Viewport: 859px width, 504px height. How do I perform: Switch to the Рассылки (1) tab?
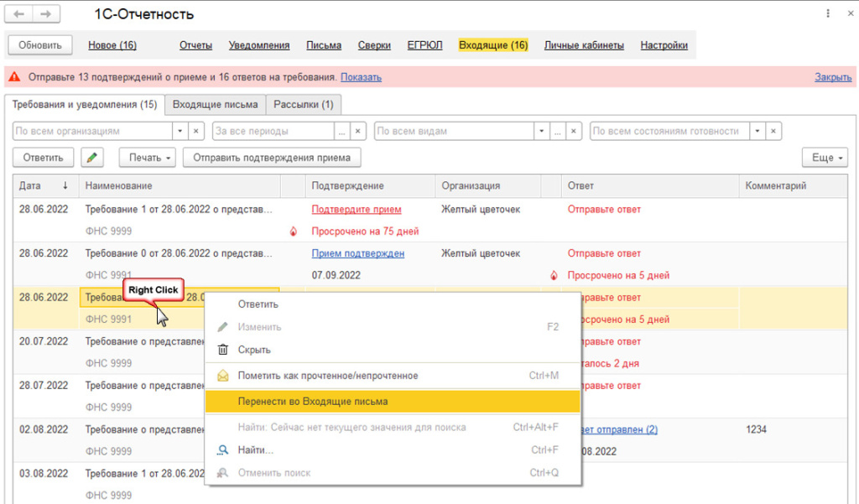point(304,104)
